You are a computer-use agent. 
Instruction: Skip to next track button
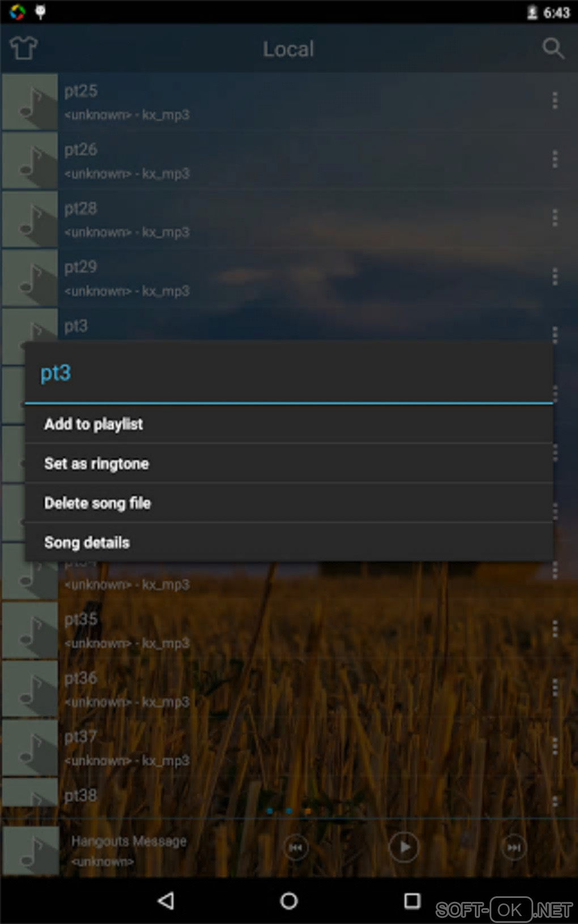[513, 848]
